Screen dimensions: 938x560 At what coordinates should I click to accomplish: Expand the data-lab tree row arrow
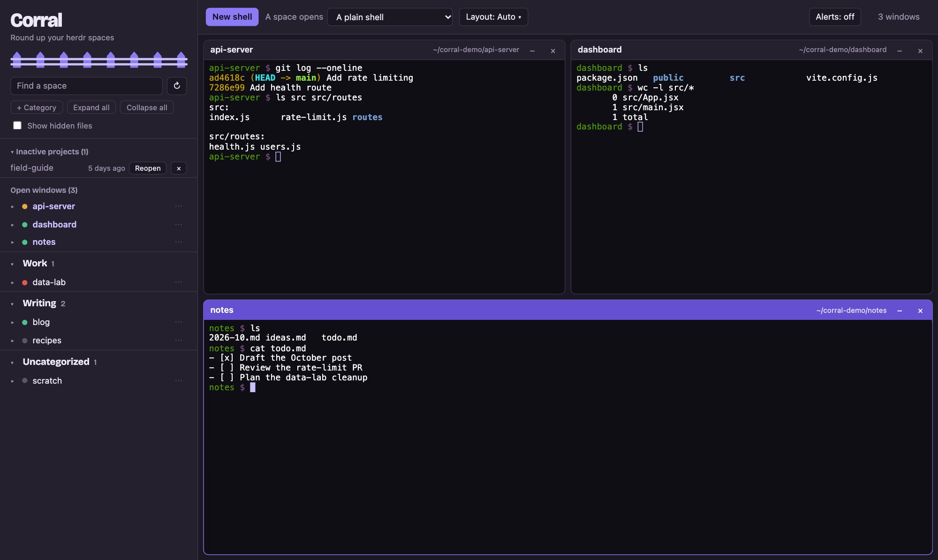[x=13, y=283]
